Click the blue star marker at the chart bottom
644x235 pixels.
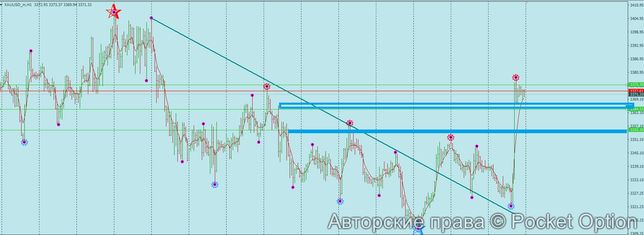pos(418,229)
